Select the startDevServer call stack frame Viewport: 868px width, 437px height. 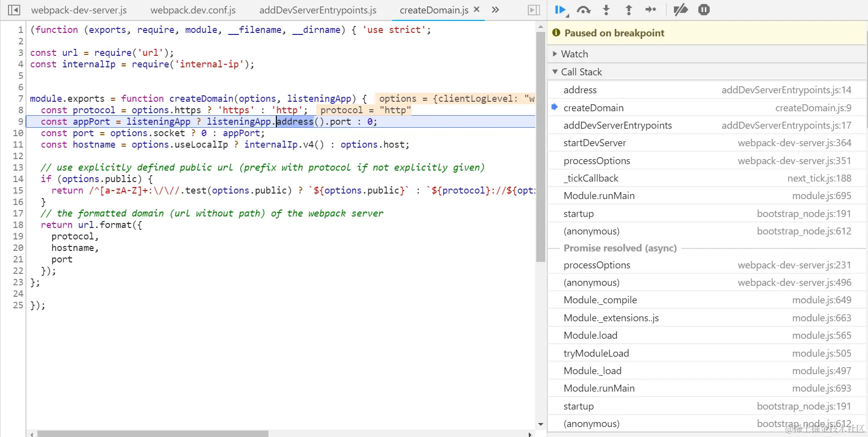(x=706, y=143)
